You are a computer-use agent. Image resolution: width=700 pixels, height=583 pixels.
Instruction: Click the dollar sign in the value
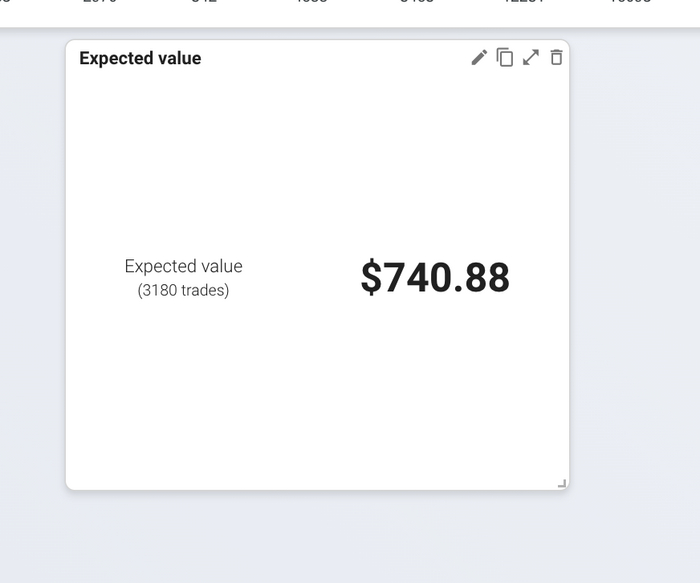371,278
